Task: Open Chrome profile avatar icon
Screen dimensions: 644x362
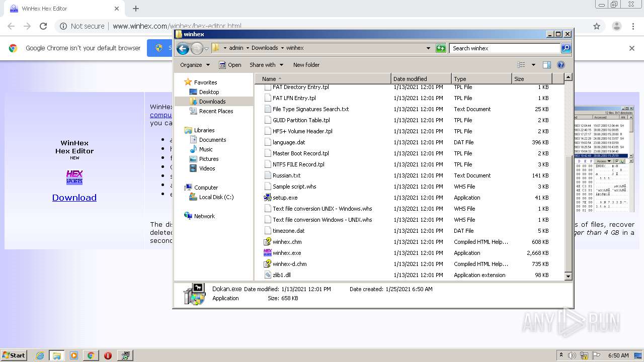Action: point(616,26)
